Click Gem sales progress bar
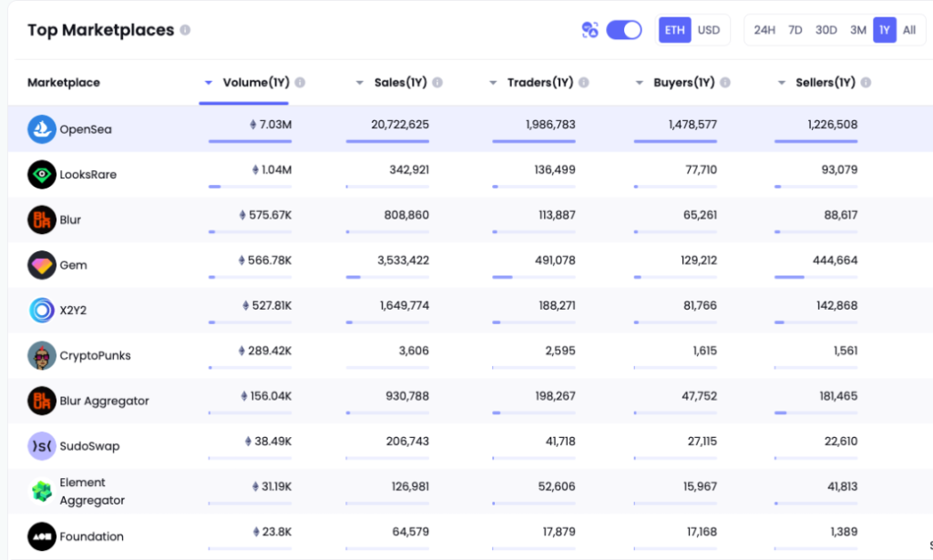This screenshot has width=933, height=560. pos(387,277)
